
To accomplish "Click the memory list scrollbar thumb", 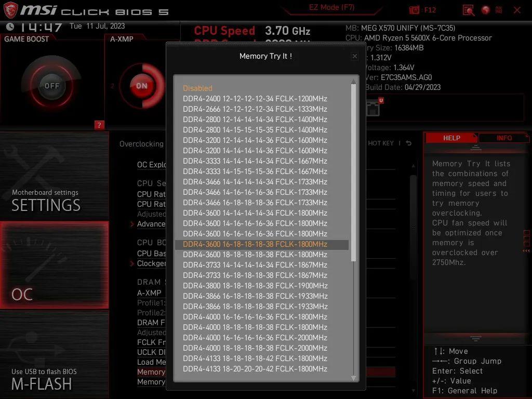I will point(353,173).
